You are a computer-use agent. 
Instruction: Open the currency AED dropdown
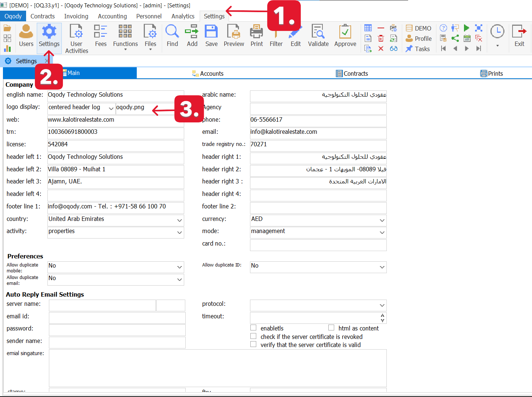[x=382, y=221]
